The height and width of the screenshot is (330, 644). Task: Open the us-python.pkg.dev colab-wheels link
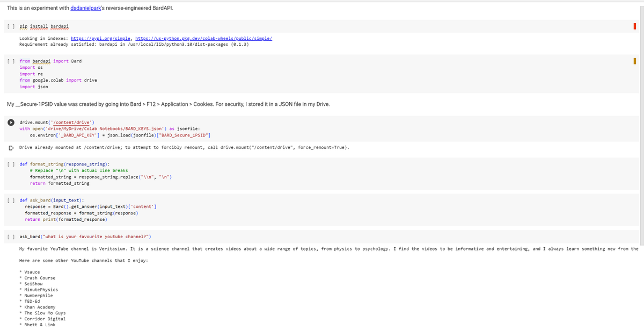point(204,39)
